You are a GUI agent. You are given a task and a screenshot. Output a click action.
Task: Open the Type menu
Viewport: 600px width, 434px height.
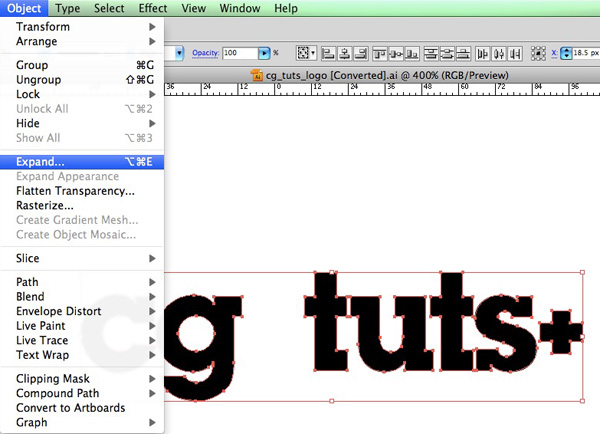tap(68, 8)
